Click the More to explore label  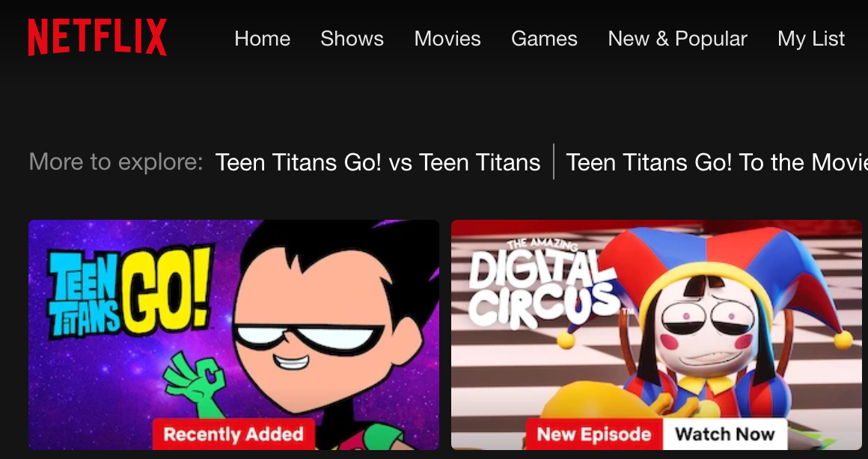coord(116,162)
